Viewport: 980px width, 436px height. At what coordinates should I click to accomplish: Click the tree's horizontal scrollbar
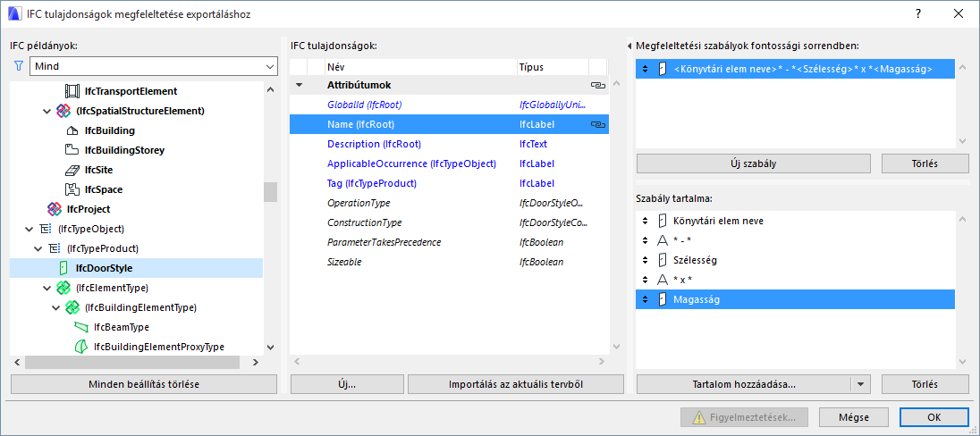pyautogui.click(x=134, y=362)
